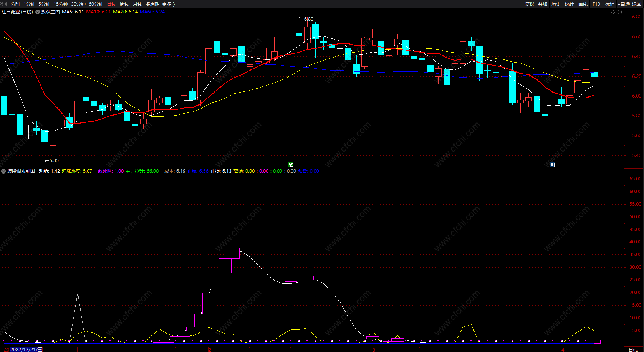The width and height of the screenshot is (644, 352).
Task: Click the 复权 button
Action: pyautogui.click(x=530, y=4)
